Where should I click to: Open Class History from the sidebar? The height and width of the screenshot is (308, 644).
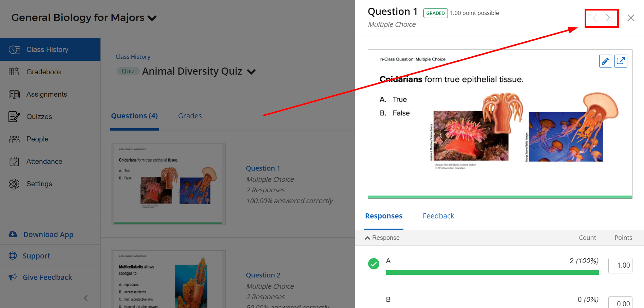[x=47, y=50]
